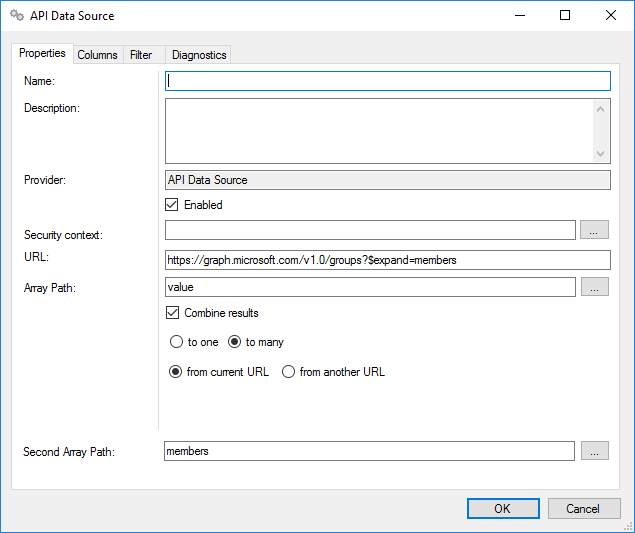Viewport: 635px width, 533px height.
Task: Click Array Path browse ellipsis button
Action: click(593, 287)
